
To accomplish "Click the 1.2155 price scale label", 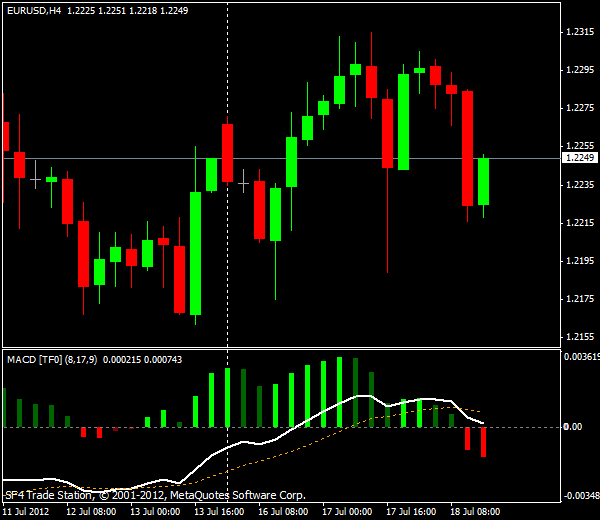I will tap(580, 337).
